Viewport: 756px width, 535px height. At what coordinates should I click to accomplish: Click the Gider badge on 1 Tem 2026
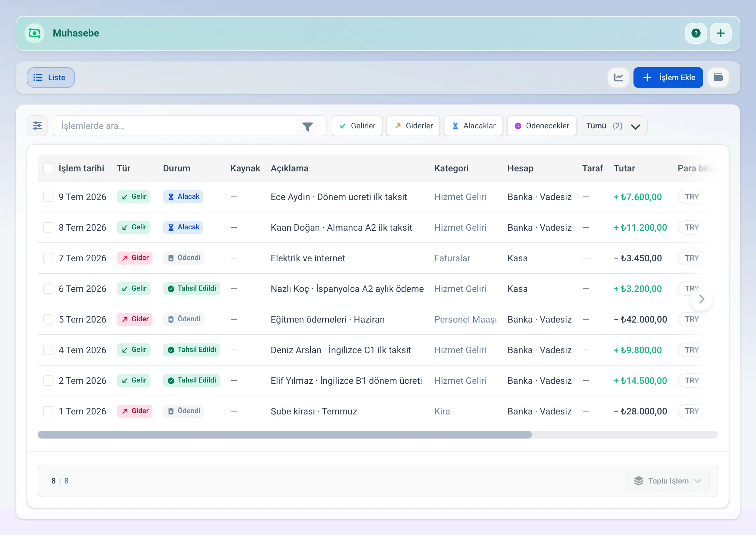[135, 411]
